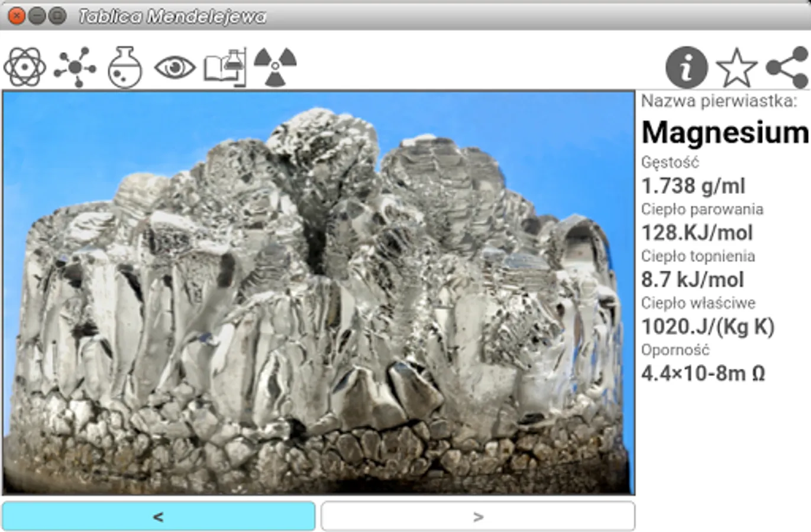Viewport: 811px width, 532px height.
Task: Click the 'Ciepło topnienia' label
Action: pyautogui.click(x=698, y=256)
